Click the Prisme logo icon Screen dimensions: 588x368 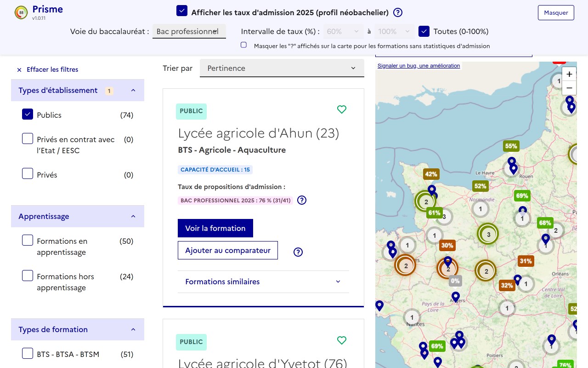click(x=21, y=12)
